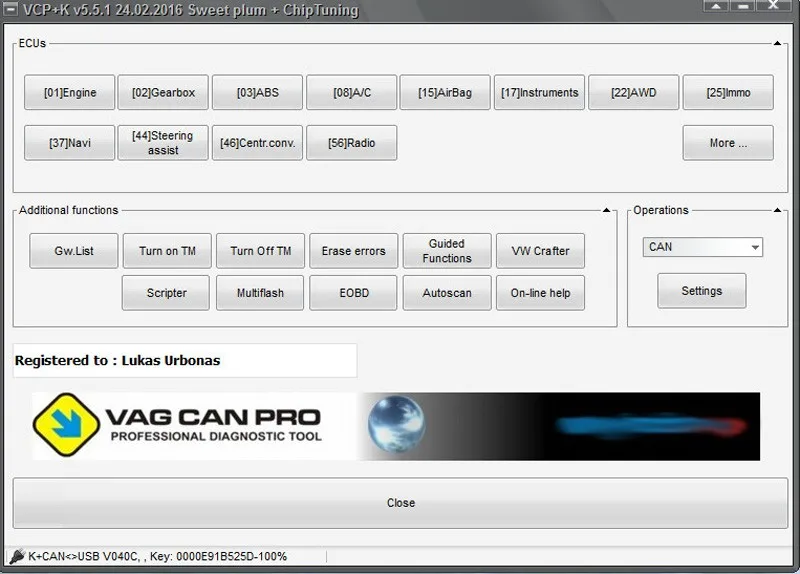The image size is (800, 574).
Task: Open the [37]Navi ECU
Action: coord(69,143)
